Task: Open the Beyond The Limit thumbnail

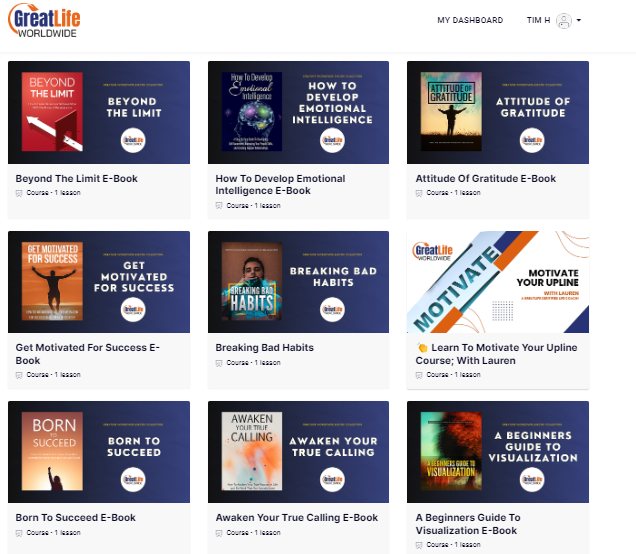Action: tap(99, 112)
